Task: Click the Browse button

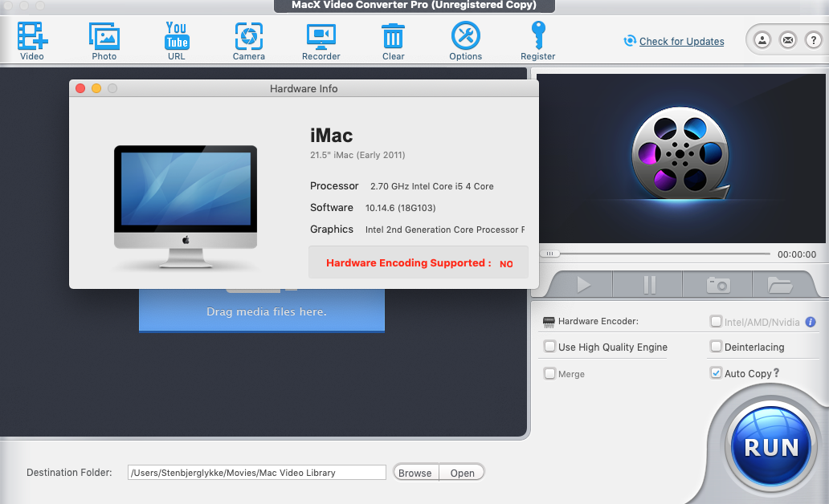Action: (415, 473)
